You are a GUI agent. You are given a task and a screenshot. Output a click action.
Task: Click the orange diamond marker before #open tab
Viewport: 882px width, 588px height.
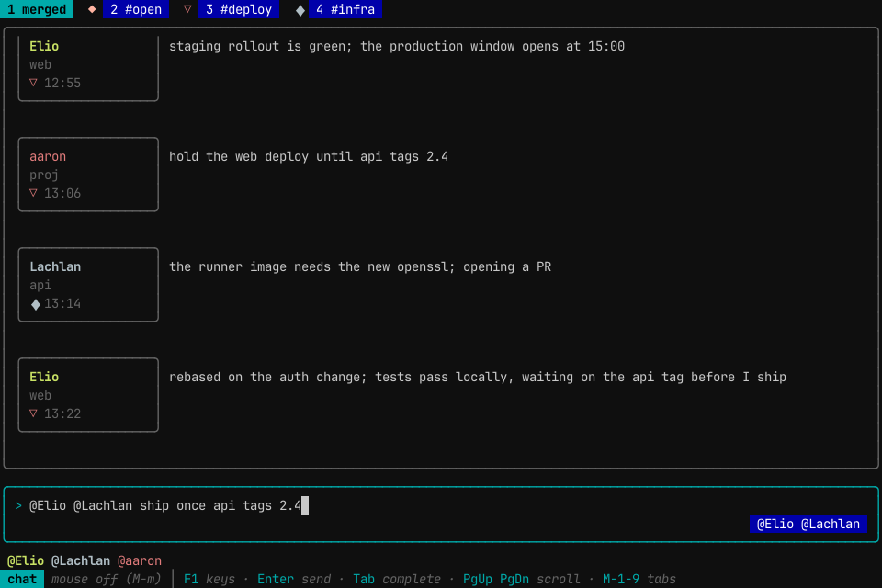92,9
